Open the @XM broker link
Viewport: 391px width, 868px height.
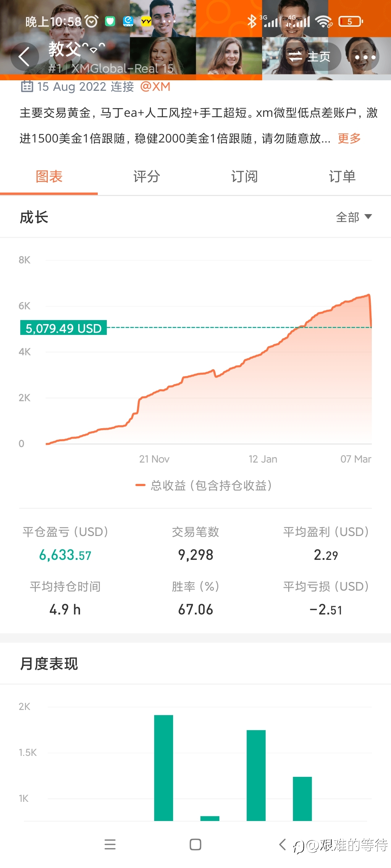155,86
